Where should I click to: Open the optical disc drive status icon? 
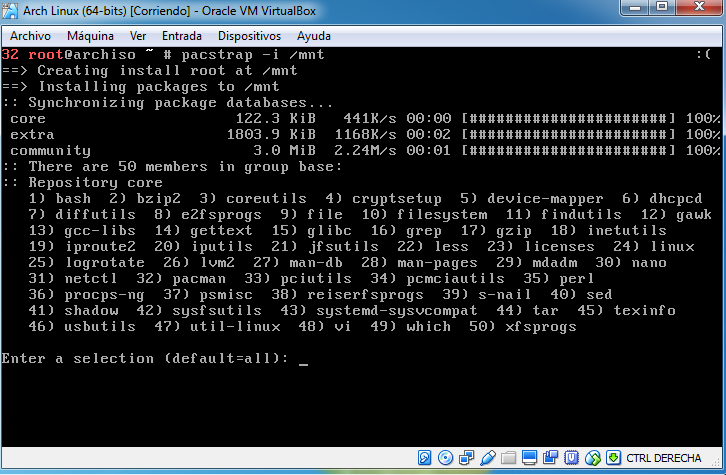point(445,458)
